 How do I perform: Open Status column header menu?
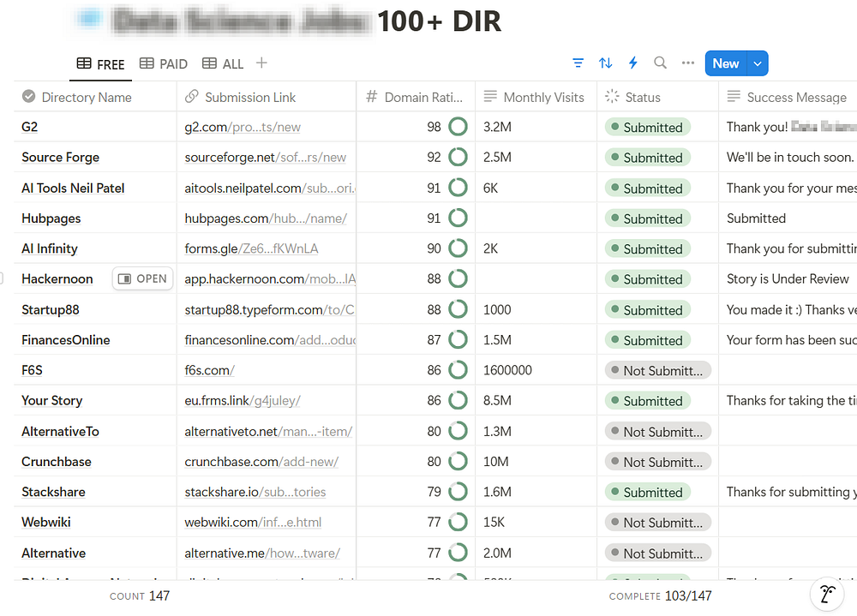pyautogui.click(x=657, y=98)
